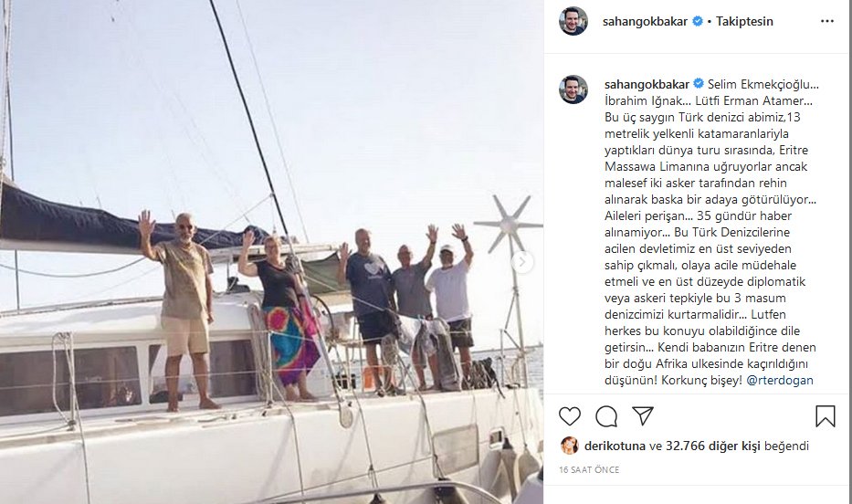The width and height of the screenshot is (852, 504).
Task: Click sahangokbakar avatar beside the caption
Action: click(573, 89)
